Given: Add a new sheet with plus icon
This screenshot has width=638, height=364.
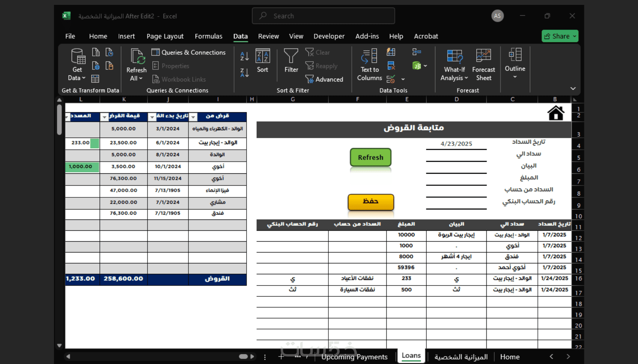Looking at the screenshot, I should (x=281, y=357).
